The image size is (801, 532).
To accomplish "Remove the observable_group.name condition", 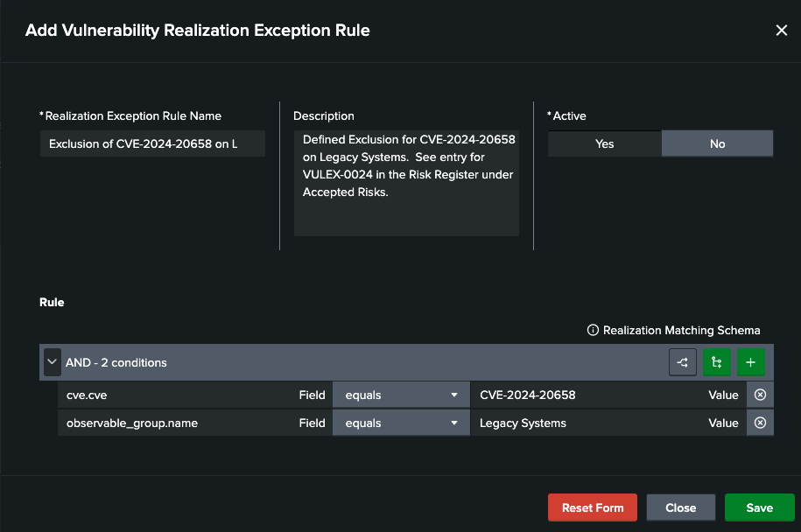I will pyautogui.click(x=759, y=423).
